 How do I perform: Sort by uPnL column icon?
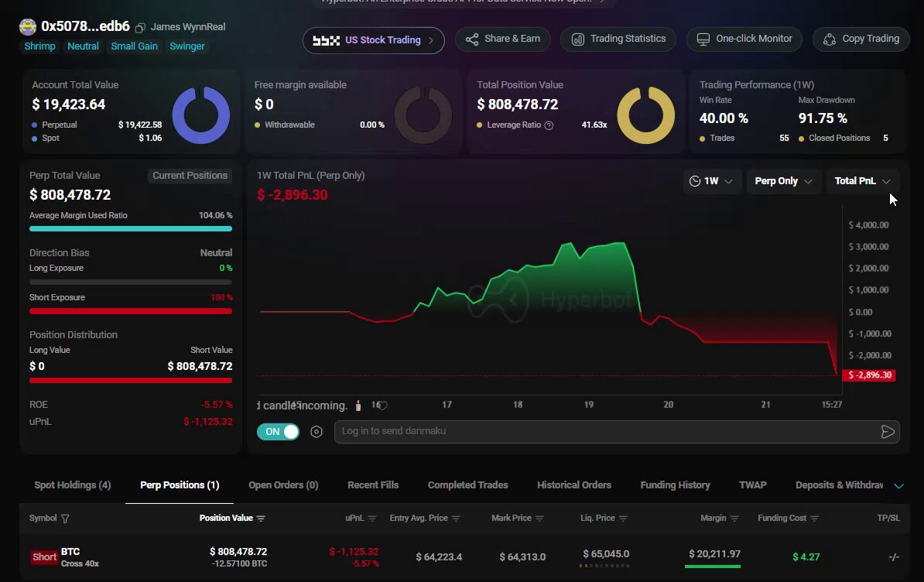pos(372,519)
